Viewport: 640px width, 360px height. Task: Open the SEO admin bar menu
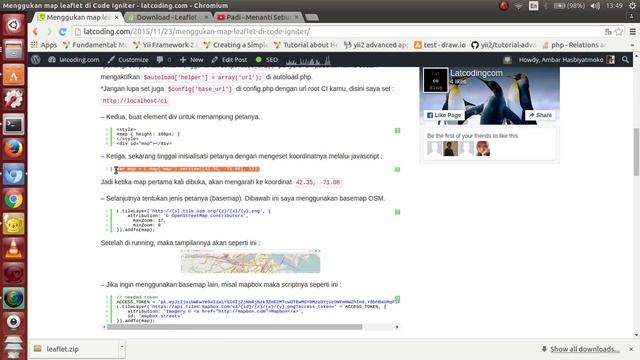pos(267,60)
